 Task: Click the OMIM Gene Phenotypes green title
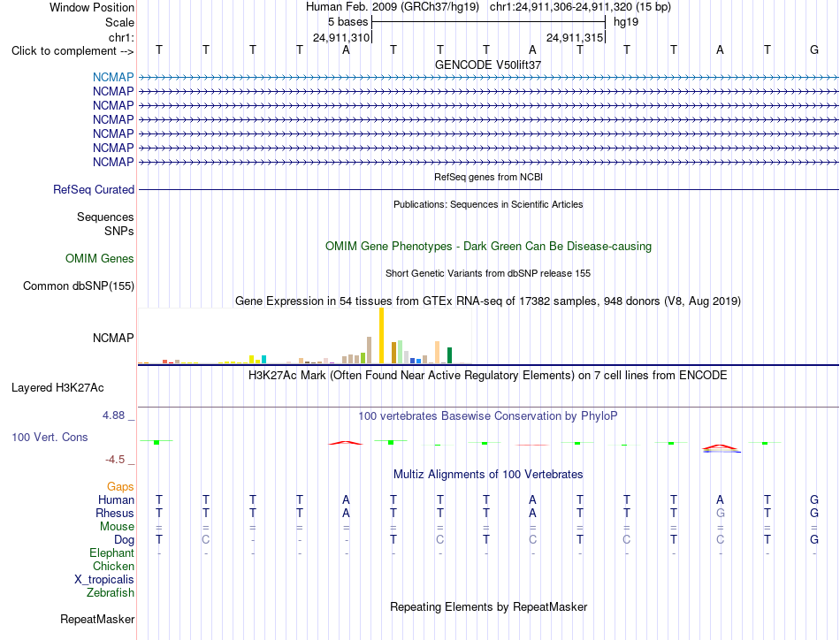pos(489,247)
